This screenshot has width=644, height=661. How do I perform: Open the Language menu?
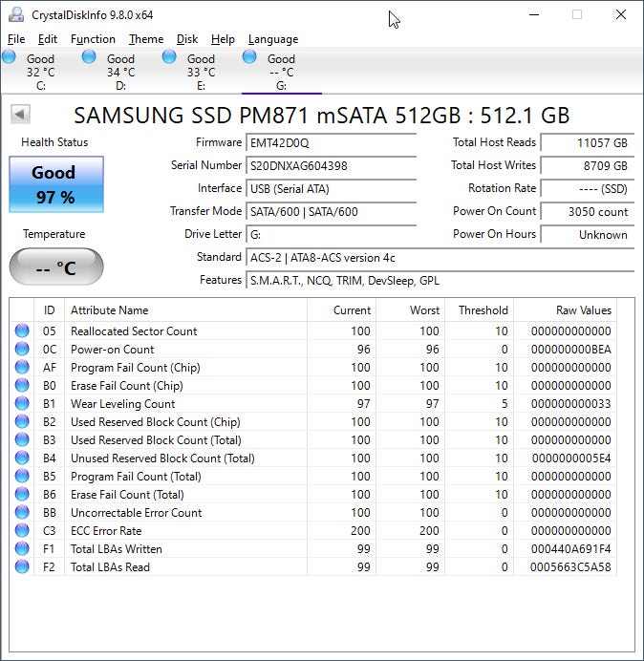point(273,39)
